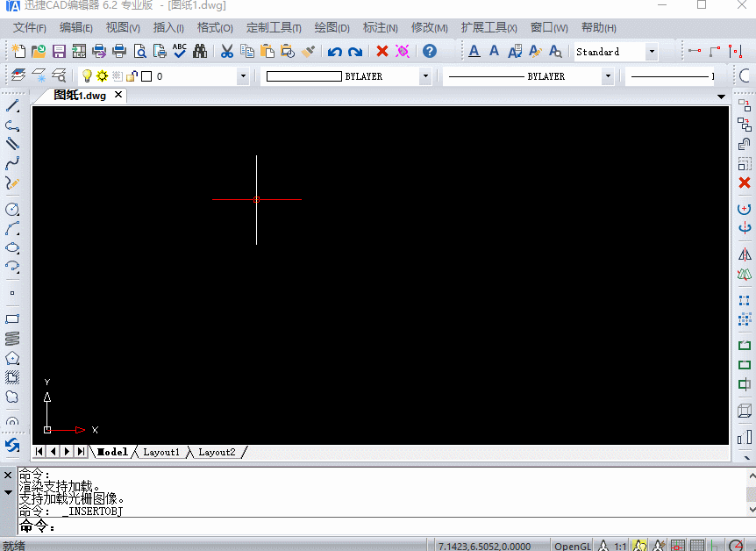Viewport: 756px width, 551px height.
Task: Open Help with the blue question mark
Action: pyautogui.click(x=430, y=51)
